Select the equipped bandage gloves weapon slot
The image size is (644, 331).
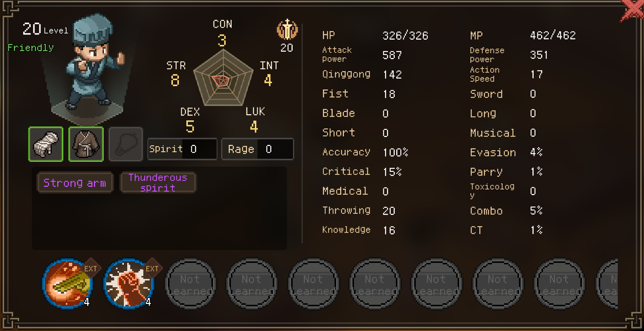46,144
